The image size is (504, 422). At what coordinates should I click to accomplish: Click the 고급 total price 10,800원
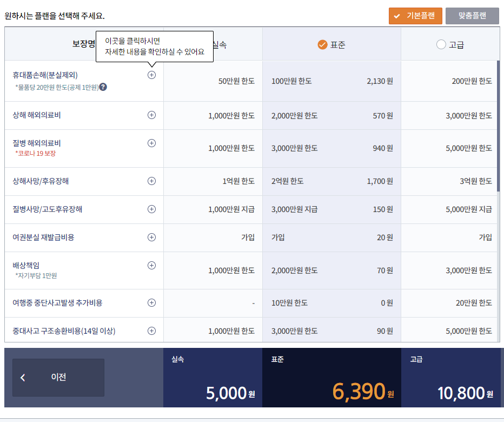pyautogui.click(x=465, y=393)
